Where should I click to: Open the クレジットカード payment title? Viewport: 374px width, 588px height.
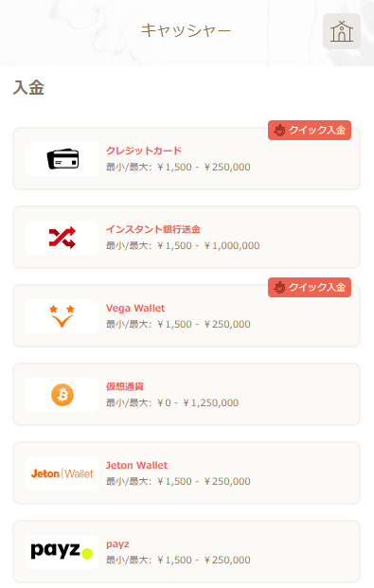tap(144, 151)
